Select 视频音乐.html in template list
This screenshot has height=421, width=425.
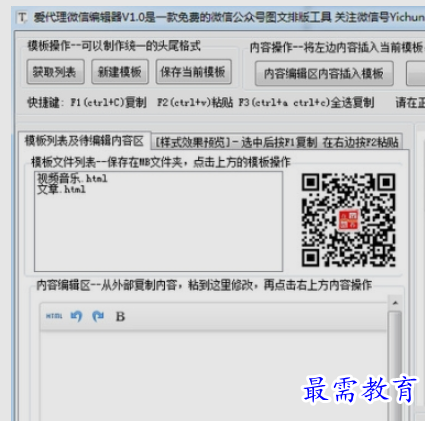tap(72, 179)
